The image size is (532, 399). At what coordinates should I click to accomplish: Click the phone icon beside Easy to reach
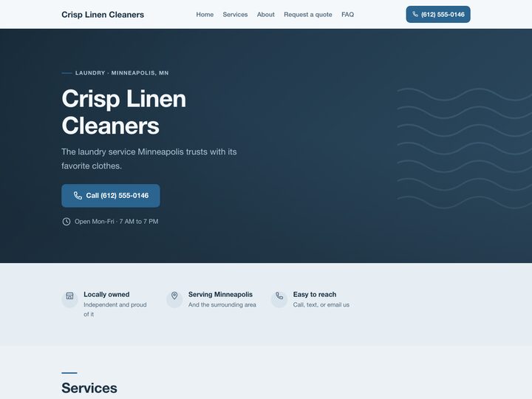pos(279,296)
